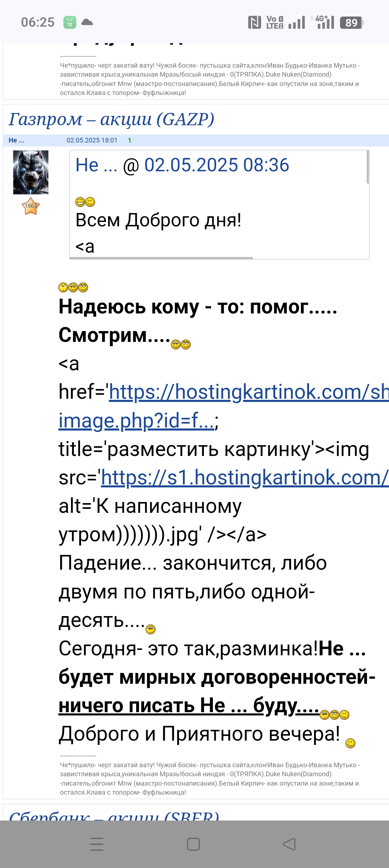The height and width of the screenshot is (868, 389).
Task: Open the s1.hostingkartinok.com image source link
Action: click(245, 478)
